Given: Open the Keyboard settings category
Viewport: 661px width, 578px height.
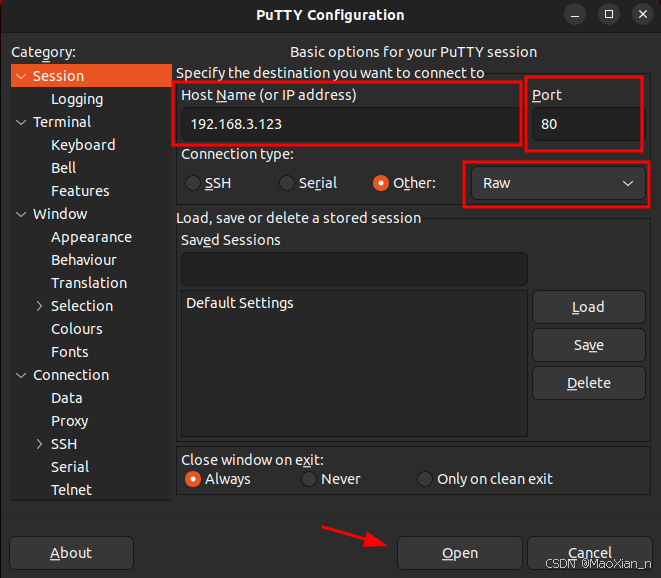Looking at the screenshot, I should (x=83, y=145).
